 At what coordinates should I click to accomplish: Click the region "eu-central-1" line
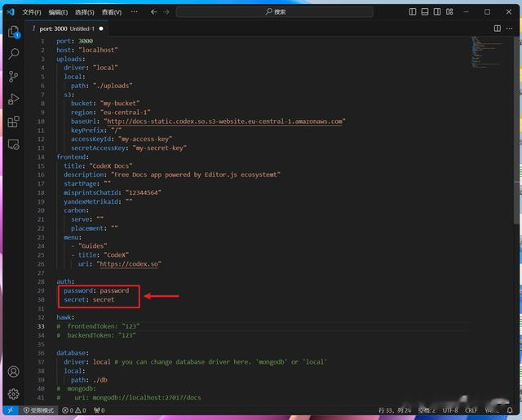pyautogui.click(x=111, y=113)
